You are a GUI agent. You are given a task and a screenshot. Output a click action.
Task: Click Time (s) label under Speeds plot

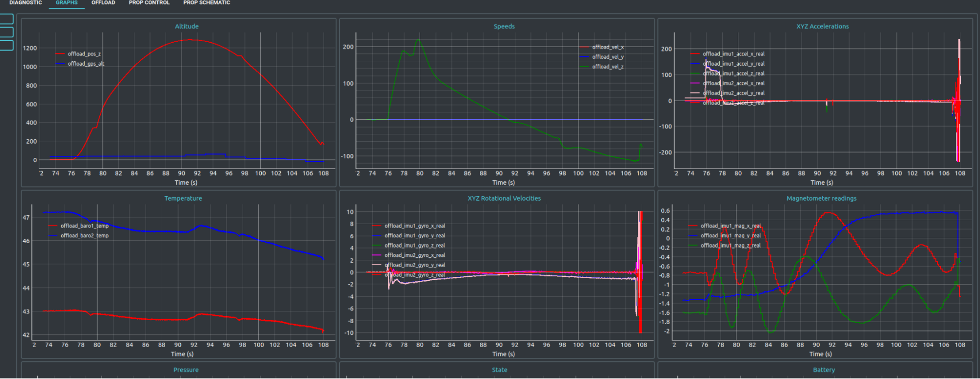(503, 183)
